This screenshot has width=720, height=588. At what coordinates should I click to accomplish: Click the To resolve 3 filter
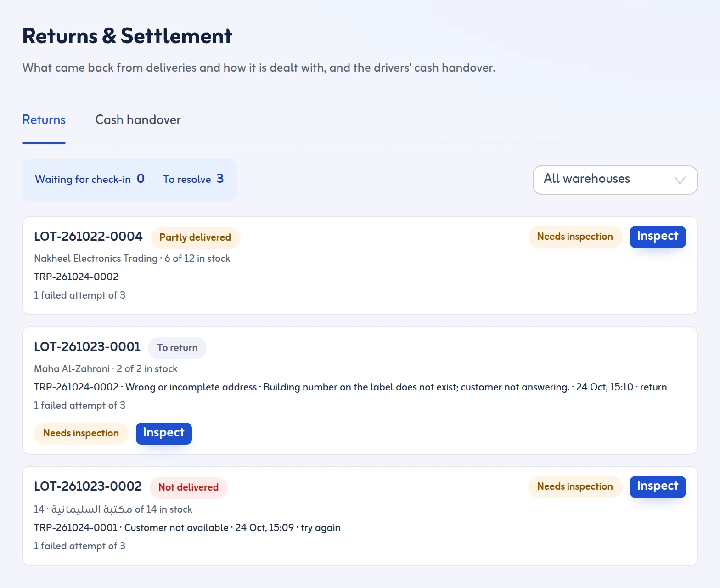193,179
